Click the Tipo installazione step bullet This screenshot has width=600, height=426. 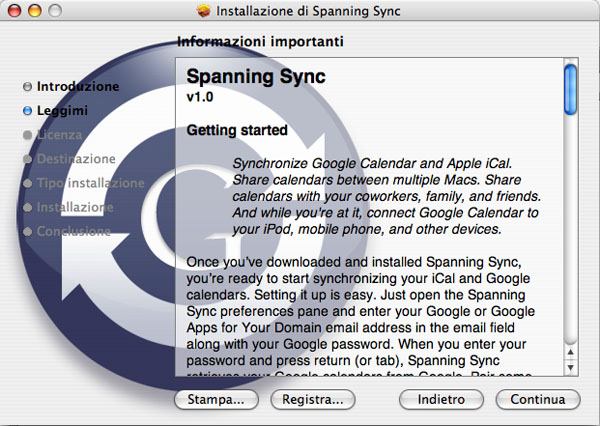pos(27,183)
